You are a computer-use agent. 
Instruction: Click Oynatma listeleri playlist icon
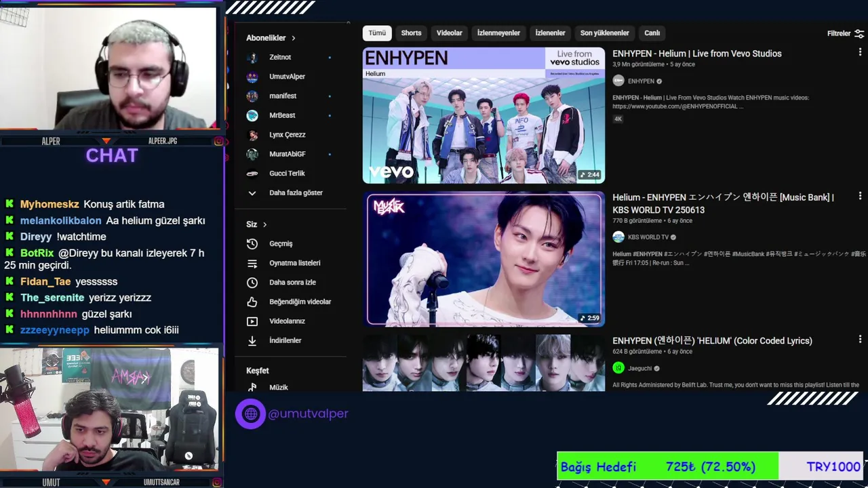pos(252,263)
